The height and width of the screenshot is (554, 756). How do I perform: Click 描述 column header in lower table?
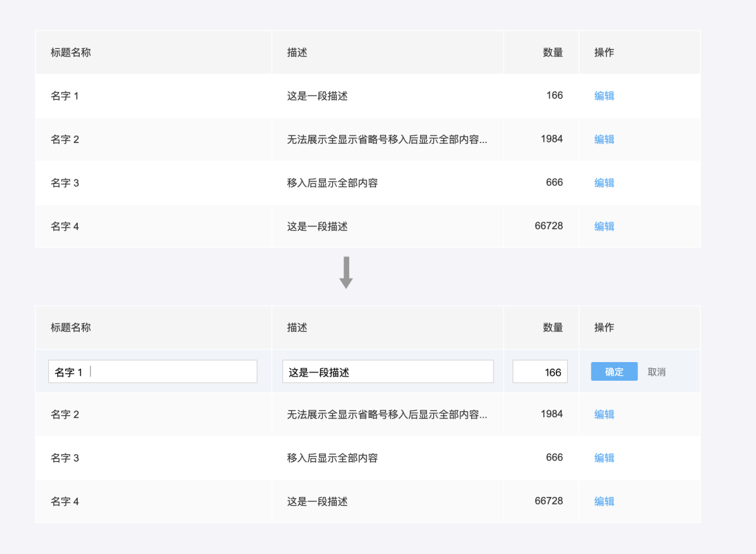[x=297, y=328]
